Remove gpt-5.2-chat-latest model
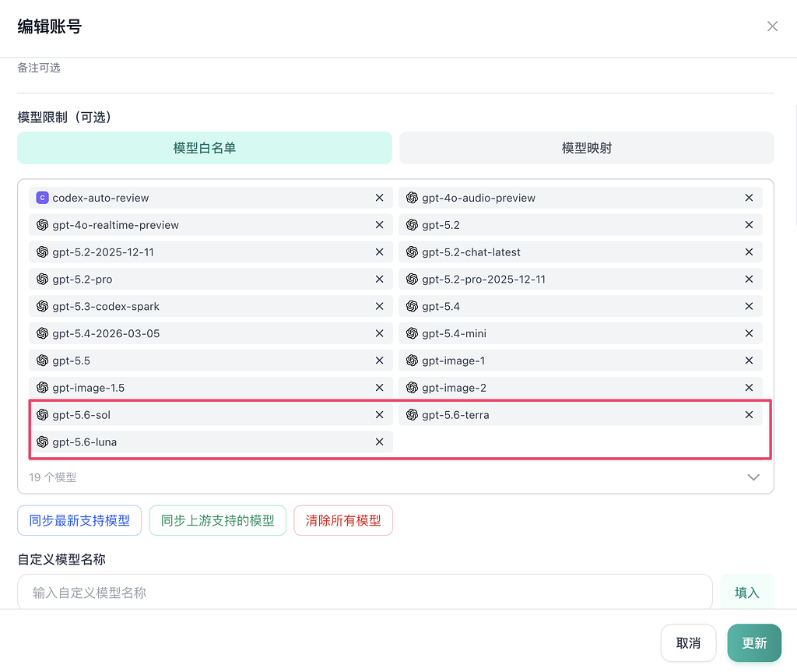The image size is (797, 672). (749, 252)
